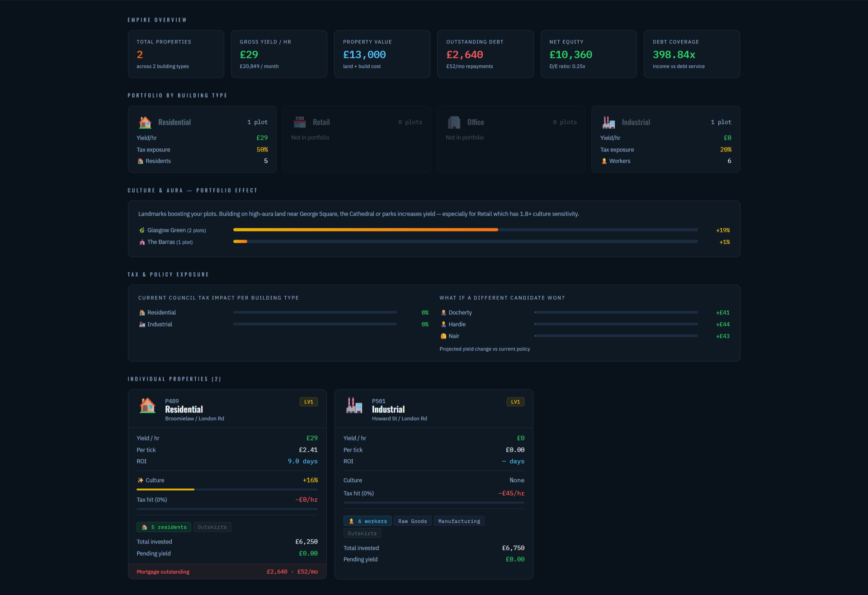Click the Docherty candidate avatar icon

(x=443, y=312)
